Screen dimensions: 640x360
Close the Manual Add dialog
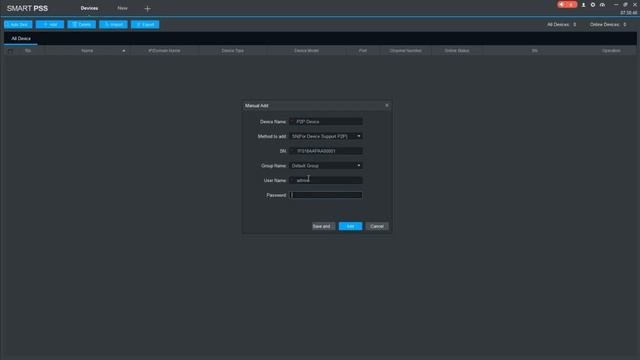click(387, 105)
